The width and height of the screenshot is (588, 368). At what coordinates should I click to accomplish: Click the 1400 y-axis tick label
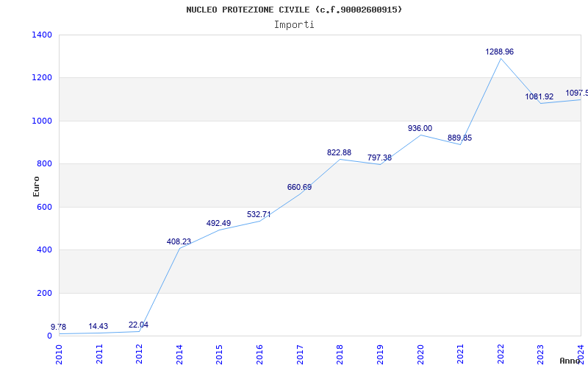(42, 35)
